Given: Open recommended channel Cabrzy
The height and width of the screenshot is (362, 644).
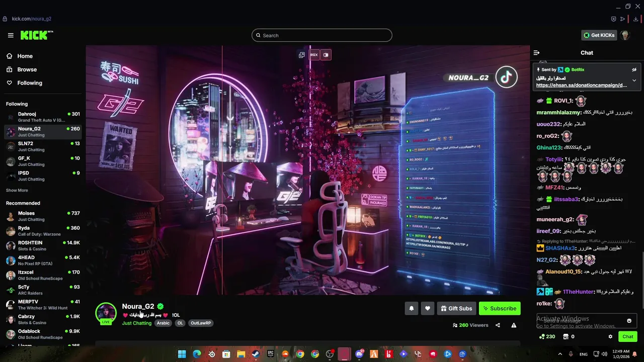Looking at the screenshot, I should (x=42, y=319).
